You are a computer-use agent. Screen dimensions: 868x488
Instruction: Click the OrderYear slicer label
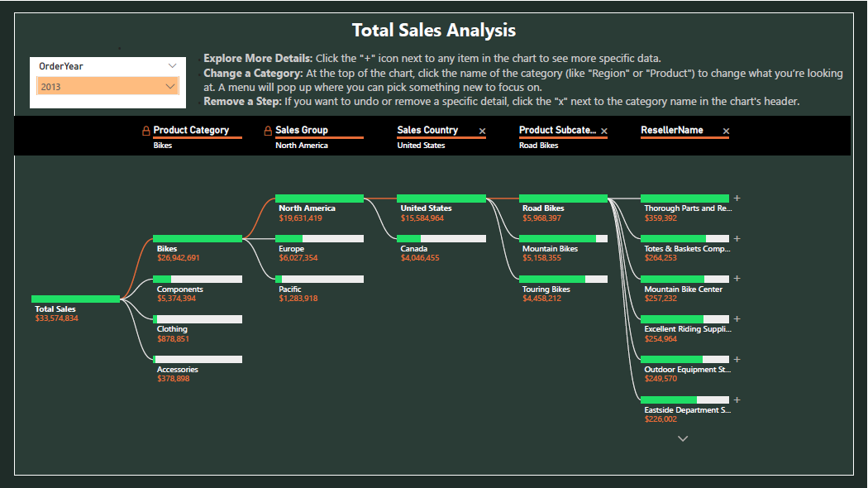(x=61, y=66)
